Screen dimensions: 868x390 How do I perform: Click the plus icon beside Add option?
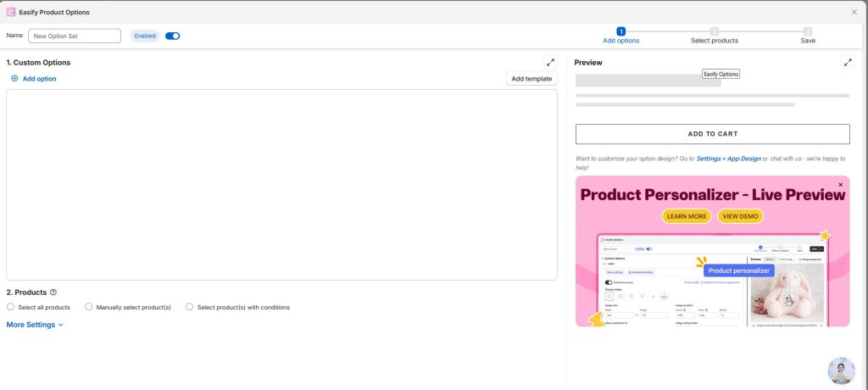point(14,79)
